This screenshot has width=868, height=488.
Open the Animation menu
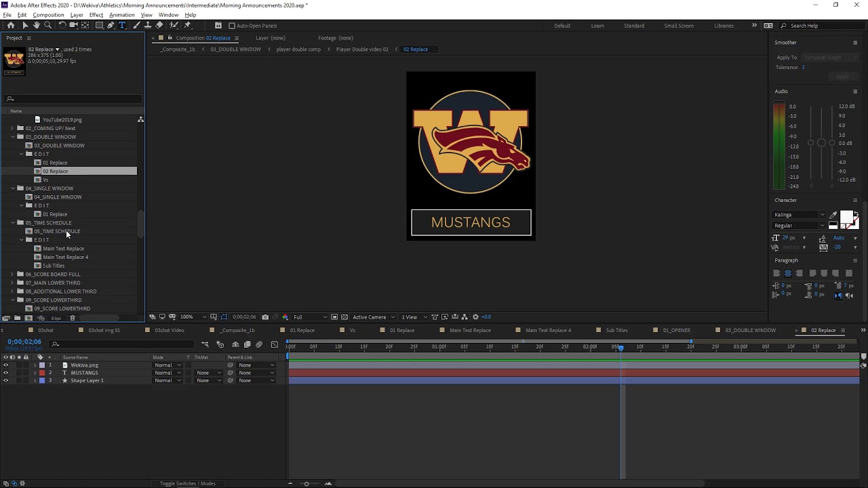(121, 15)
